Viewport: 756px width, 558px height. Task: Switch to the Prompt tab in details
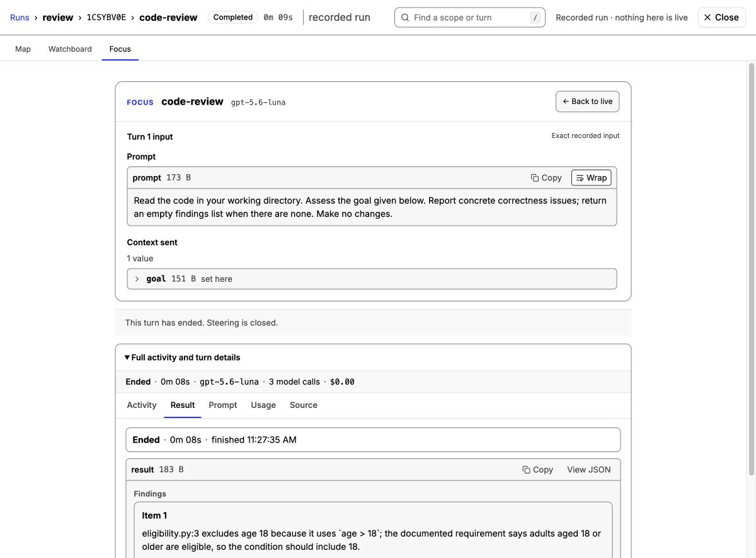tap(223, 405)
